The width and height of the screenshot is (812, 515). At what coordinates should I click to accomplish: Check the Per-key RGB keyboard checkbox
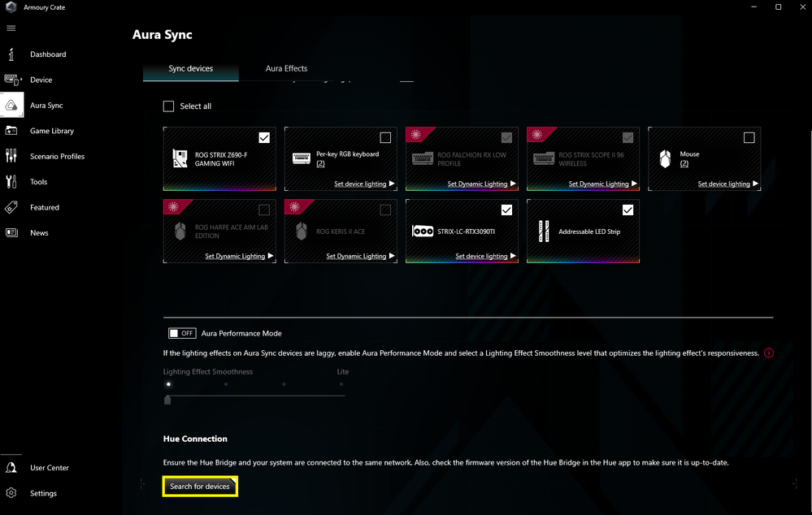click(385, 137)
